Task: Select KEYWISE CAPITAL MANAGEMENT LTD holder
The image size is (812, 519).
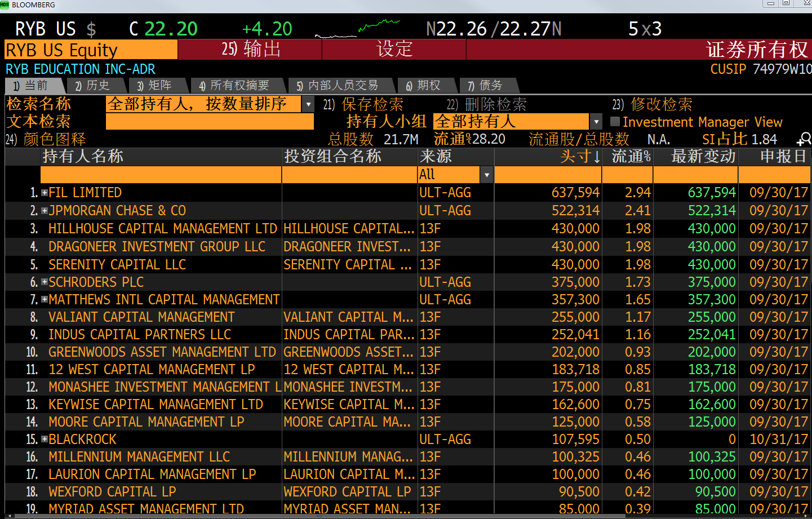Action: point(156,404)
